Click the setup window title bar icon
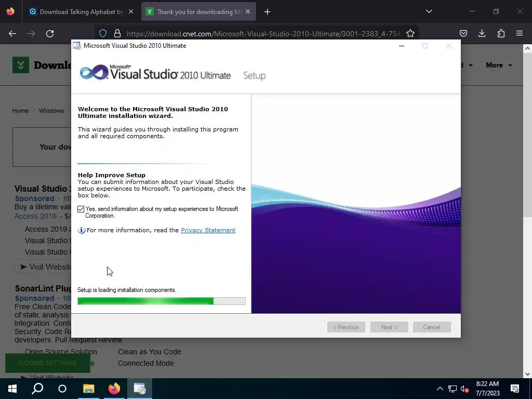The width and height of the screenshot is (532, 399). (77, 46)
